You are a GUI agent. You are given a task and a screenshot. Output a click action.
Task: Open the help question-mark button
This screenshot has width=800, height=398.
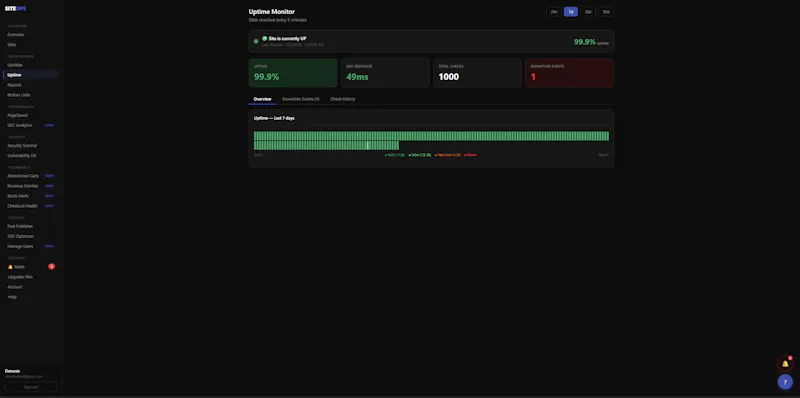[x=785, y=382]
